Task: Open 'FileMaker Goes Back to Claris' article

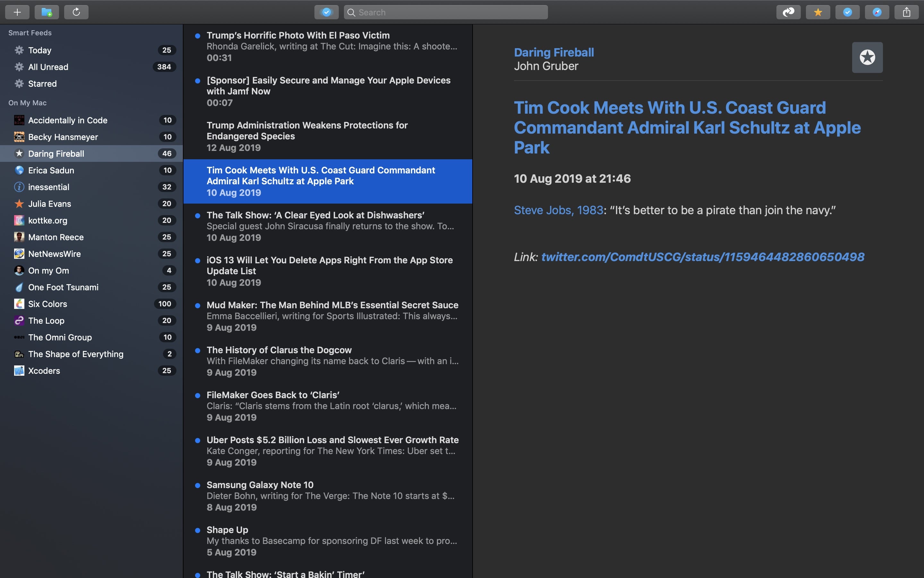Action: click(x=328, y=406)
